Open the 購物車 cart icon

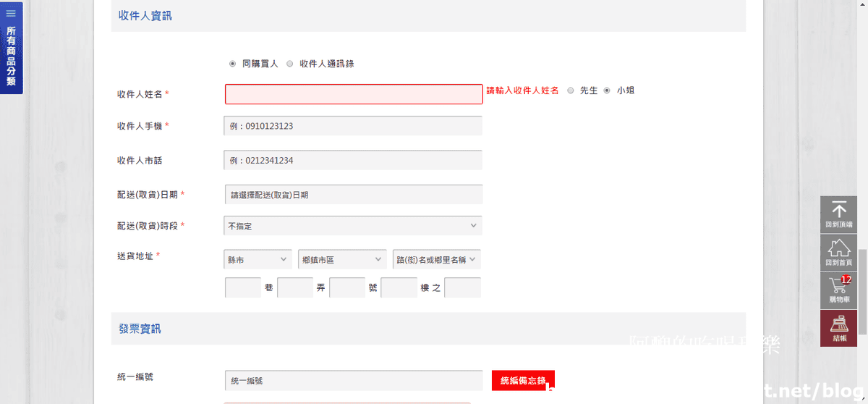coord(839,285)
